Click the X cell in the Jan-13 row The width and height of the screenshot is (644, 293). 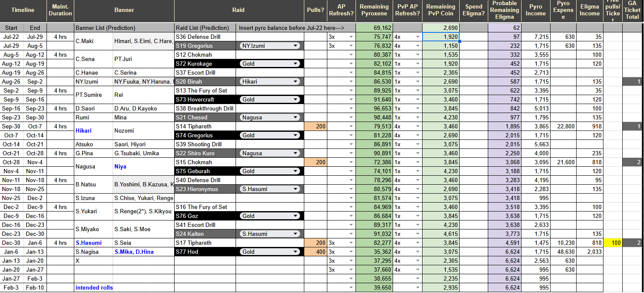pyautogui.click(x=93, y=261)
